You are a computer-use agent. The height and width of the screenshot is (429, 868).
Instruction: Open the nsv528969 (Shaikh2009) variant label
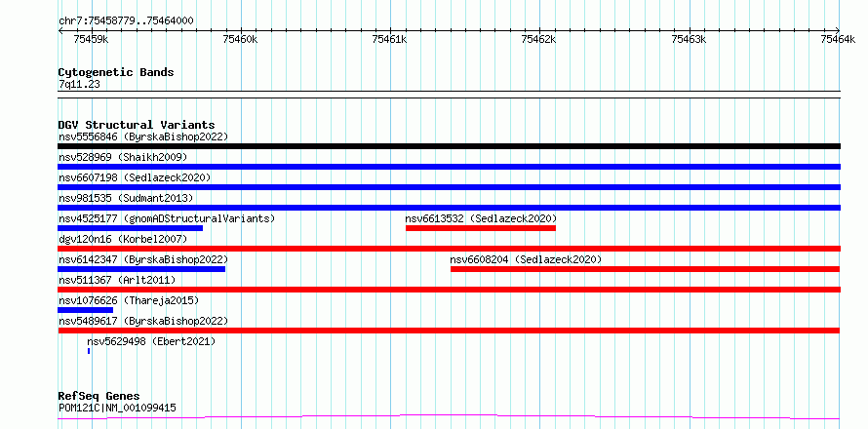pyautogui.click(x=123, y=157)
